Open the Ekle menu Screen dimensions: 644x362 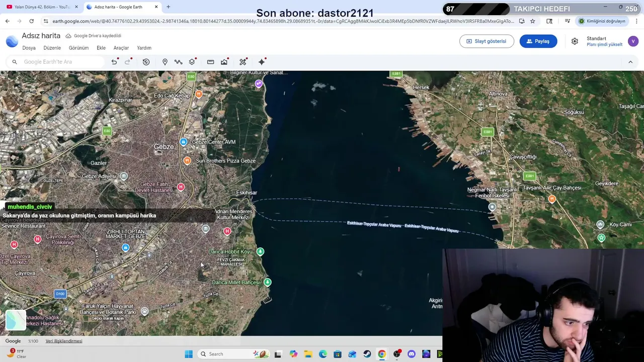(101, 48)
